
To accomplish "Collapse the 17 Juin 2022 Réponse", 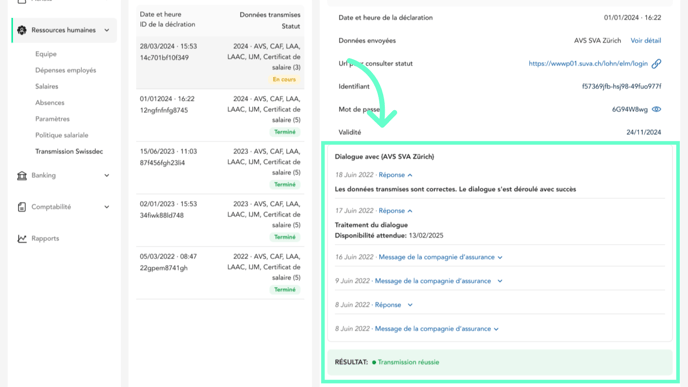I will (x=395, y=211).
